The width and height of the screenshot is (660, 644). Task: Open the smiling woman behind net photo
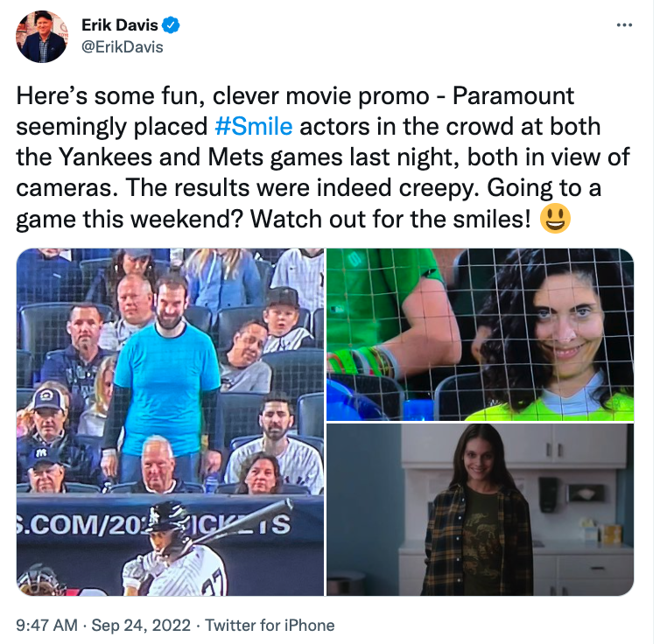click(480, 334)
